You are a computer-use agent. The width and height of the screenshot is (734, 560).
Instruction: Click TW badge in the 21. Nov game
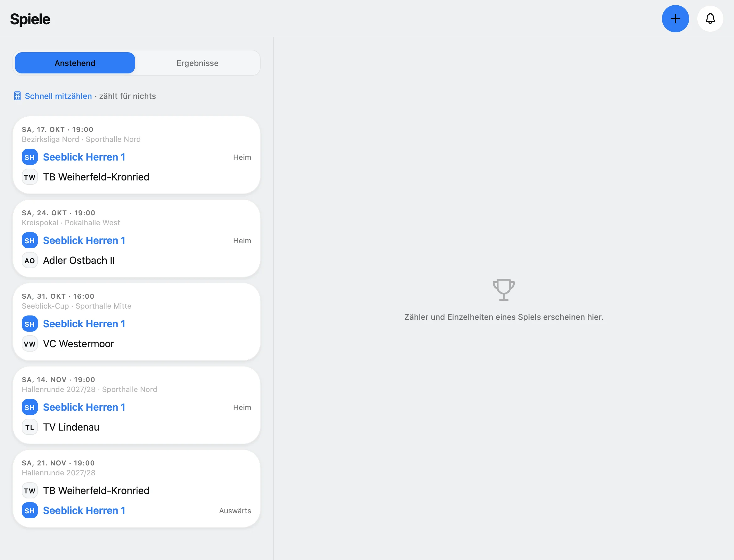[30, 490]
